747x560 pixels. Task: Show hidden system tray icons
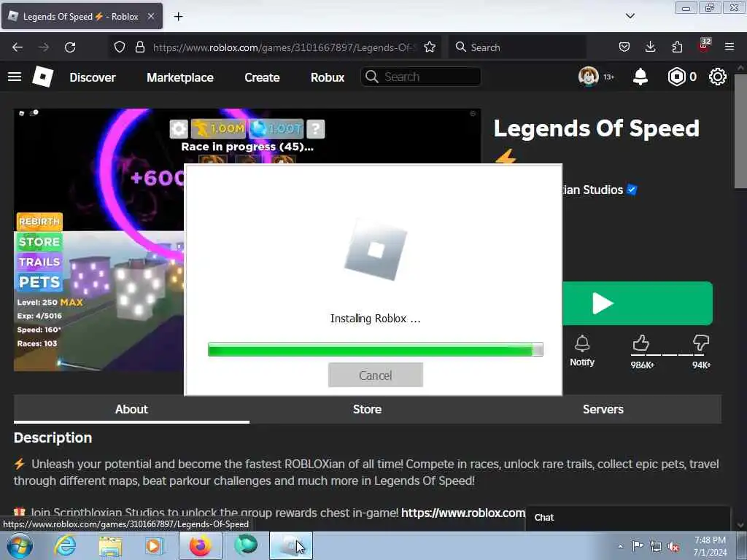point(620,546)
